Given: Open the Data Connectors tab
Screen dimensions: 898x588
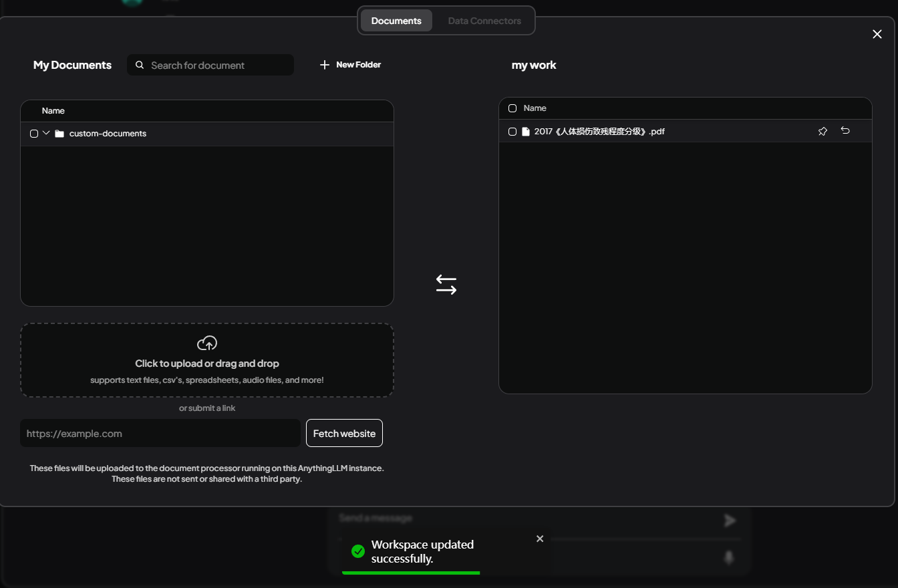Looking at the screenshot, I should (x=484, y=21).
